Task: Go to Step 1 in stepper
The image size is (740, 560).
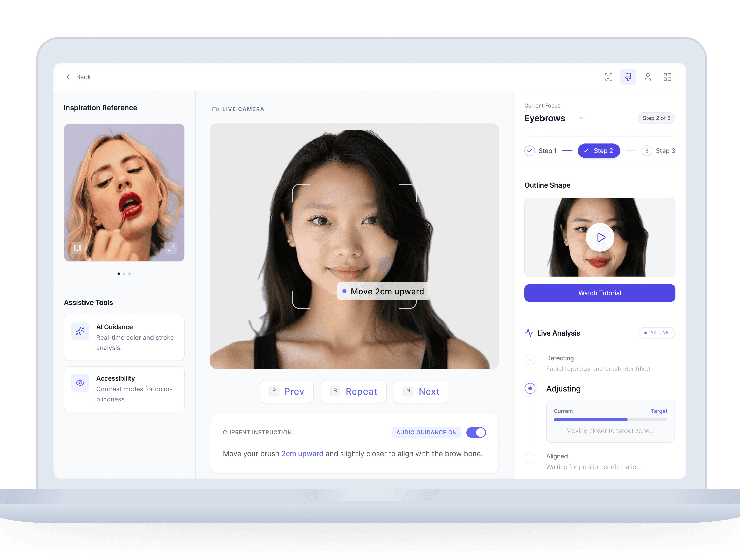Action: tap(541, 150)
